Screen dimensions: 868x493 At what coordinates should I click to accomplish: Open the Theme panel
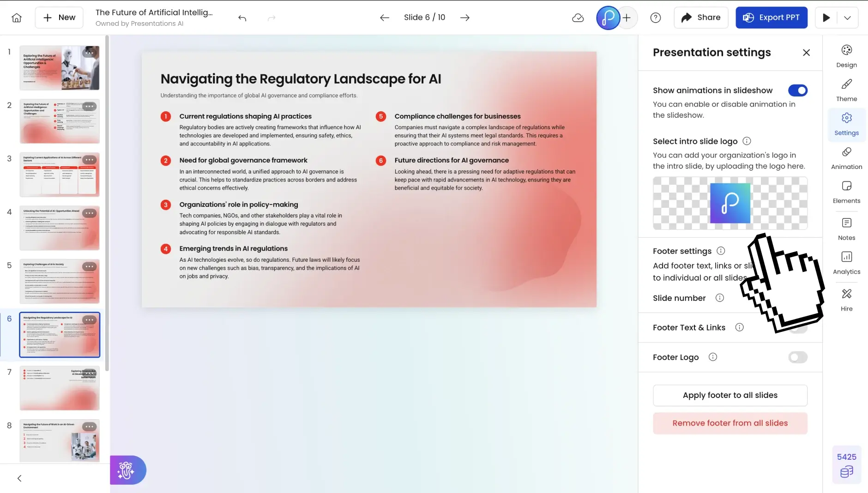[846, 90]
